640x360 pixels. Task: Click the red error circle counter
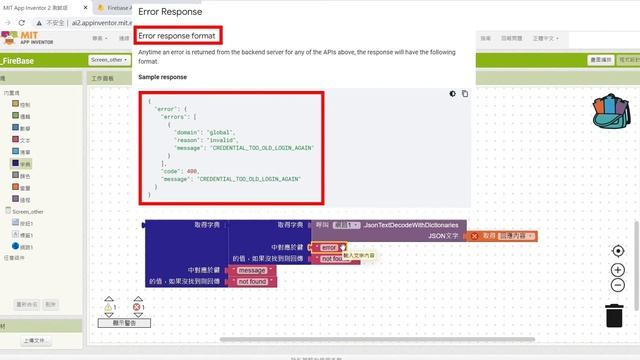coord(137,307)
